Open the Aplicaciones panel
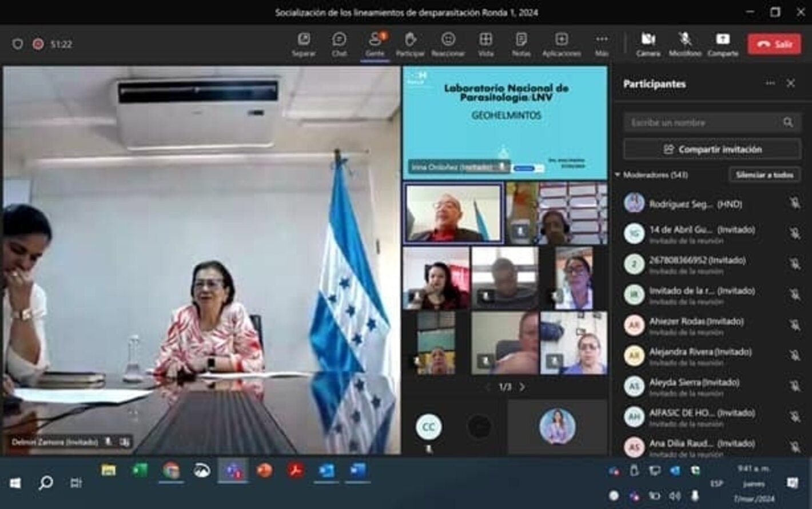This screenshot has width=812, height=509. (x=560, y=43)
